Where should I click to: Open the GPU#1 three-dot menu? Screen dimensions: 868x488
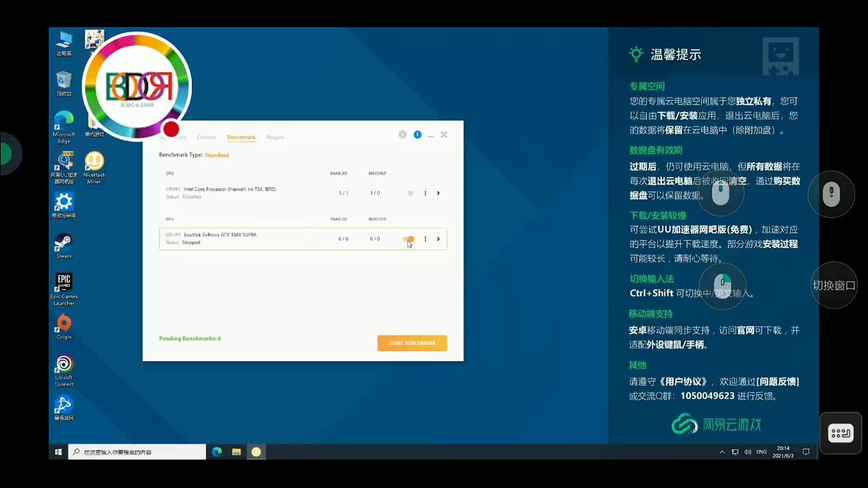[425, 239]
